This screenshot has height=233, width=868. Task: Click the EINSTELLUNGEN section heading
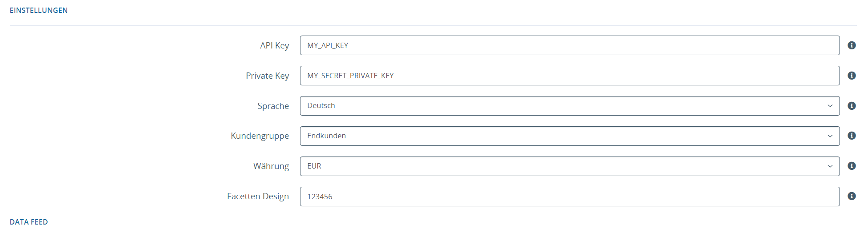pos(39,10)
